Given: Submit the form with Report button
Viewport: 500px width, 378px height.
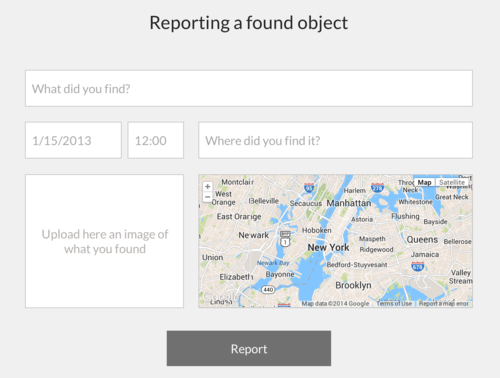Looking at the screenshot, I should tap(249, 348).
